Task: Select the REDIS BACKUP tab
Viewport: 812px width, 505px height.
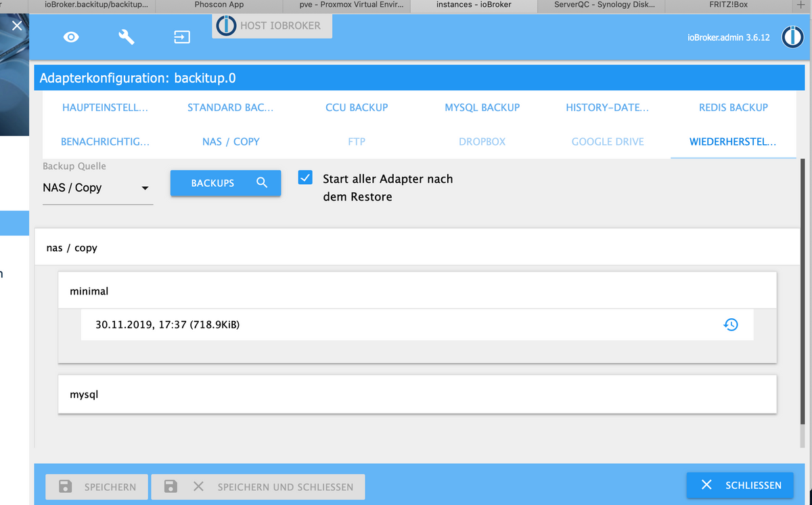Action: (734, 107)
